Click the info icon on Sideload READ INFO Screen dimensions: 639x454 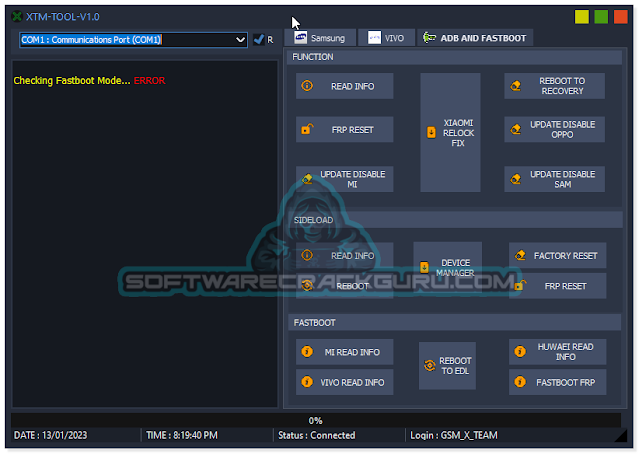tap(307, 255)
